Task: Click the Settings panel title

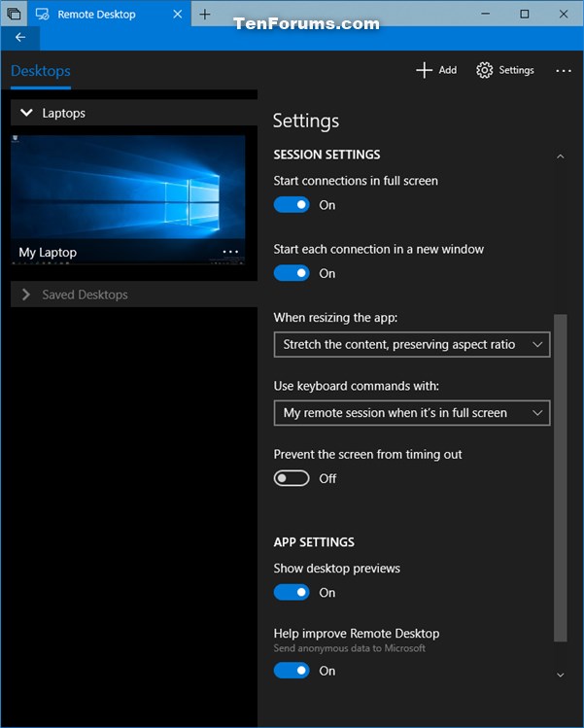Action: coord(306,121)
